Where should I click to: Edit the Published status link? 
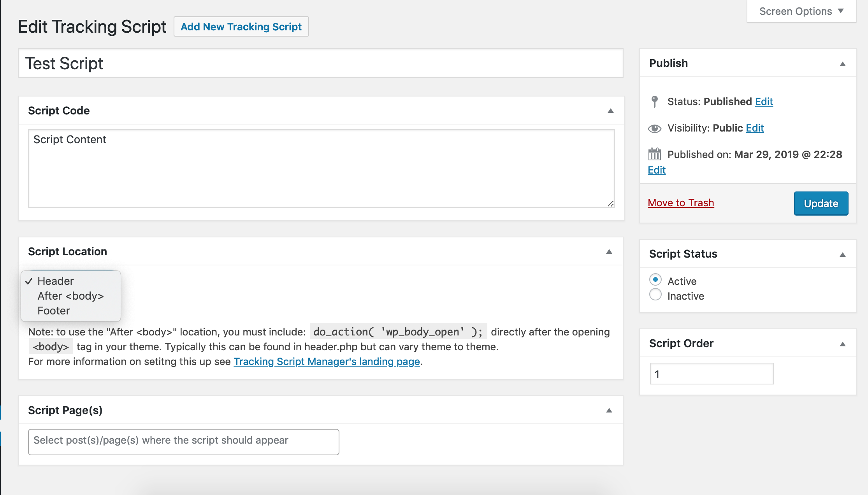[x=764, y=102]
